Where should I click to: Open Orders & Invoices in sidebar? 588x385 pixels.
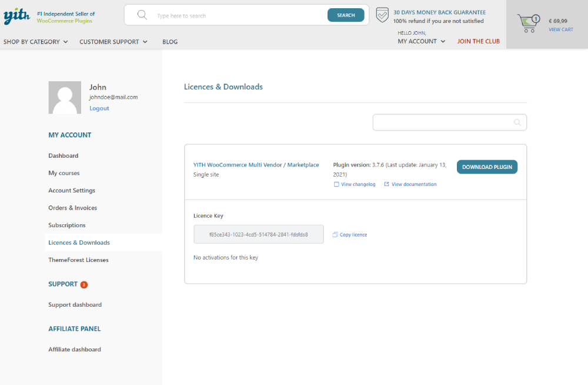tap(73, 208)
